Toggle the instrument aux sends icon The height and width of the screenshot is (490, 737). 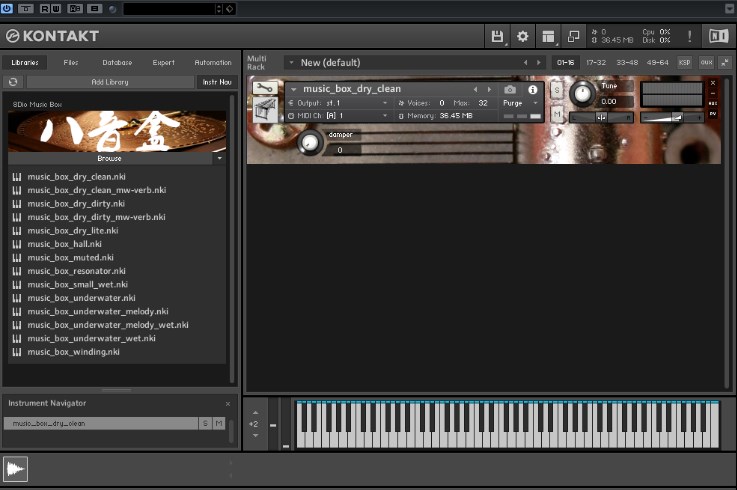[x=713, y=103]
